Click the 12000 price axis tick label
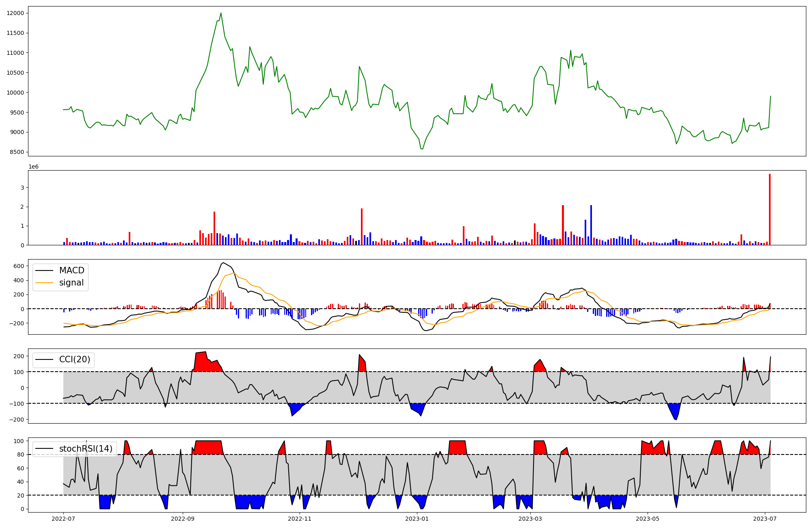The height and width of the screenshot is (528, 812). 15,13
